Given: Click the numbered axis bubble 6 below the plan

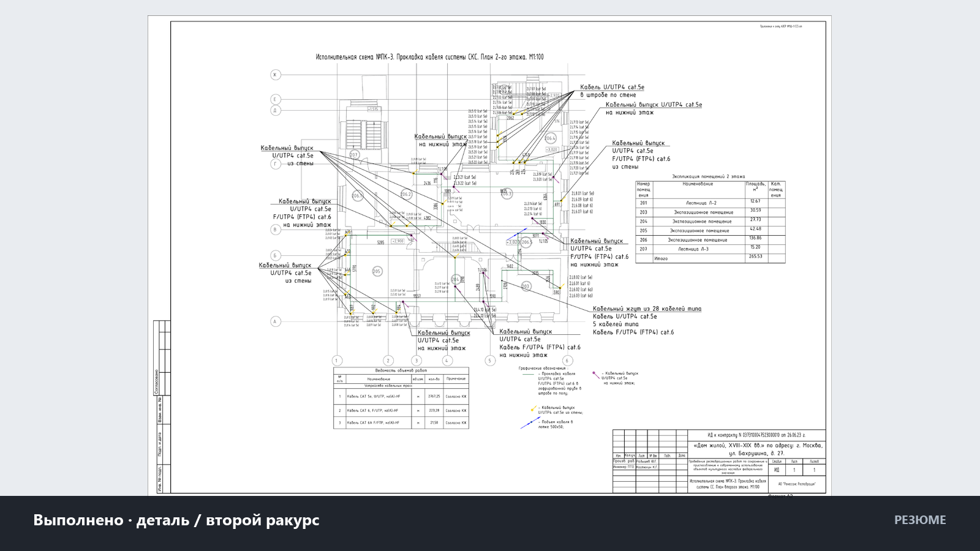Looking at the screenshot, I should pyautogui.click(x=567, y=361).
